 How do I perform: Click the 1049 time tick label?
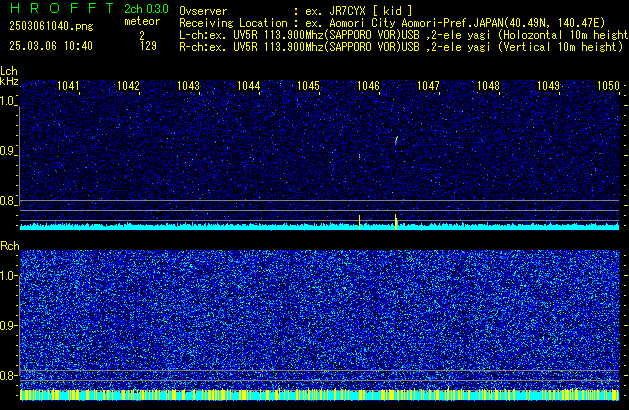coord(548,86)
